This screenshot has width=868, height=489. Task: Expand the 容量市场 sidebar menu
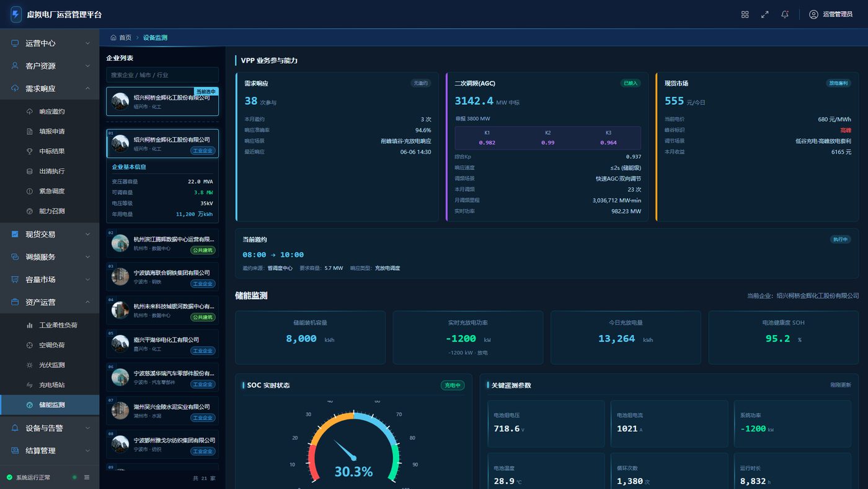pos(50,280)
